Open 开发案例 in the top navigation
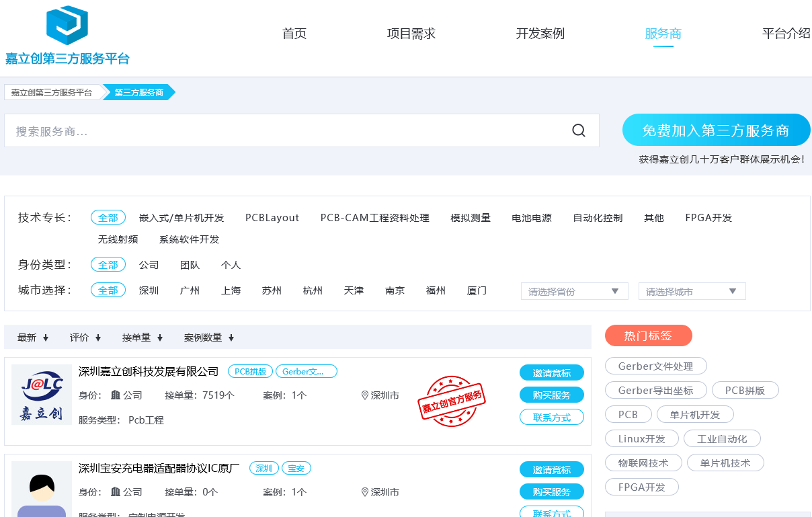 (540, 34)
